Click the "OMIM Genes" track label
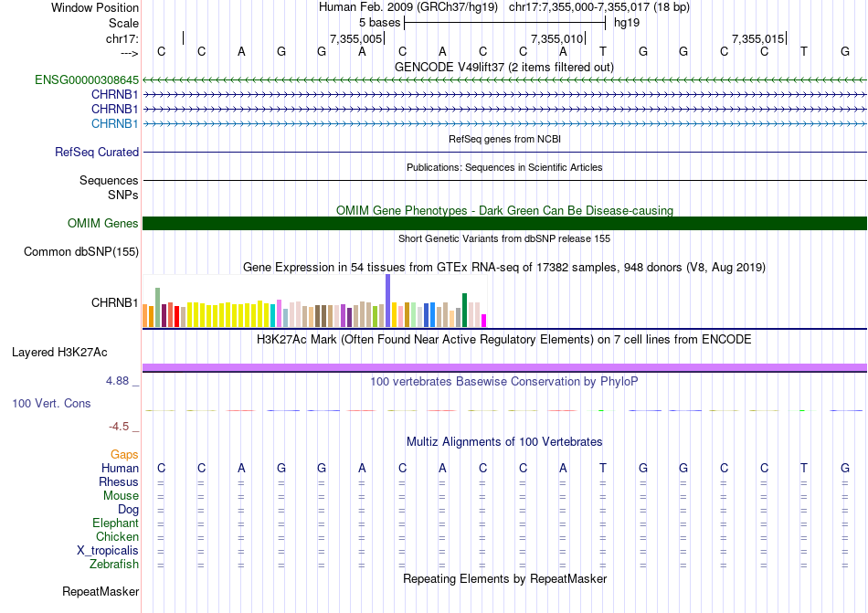The height and width of the screenshot is (613, 868). click(102, 224)
